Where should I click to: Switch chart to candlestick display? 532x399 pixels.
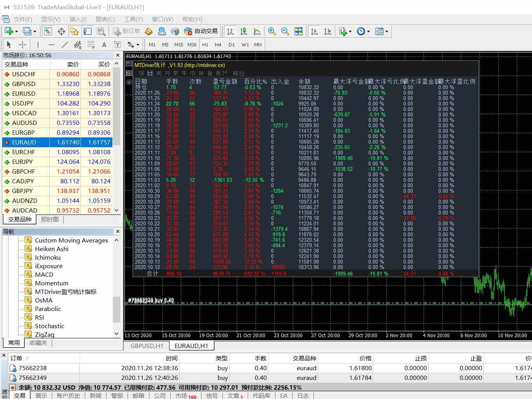[244, 31]
